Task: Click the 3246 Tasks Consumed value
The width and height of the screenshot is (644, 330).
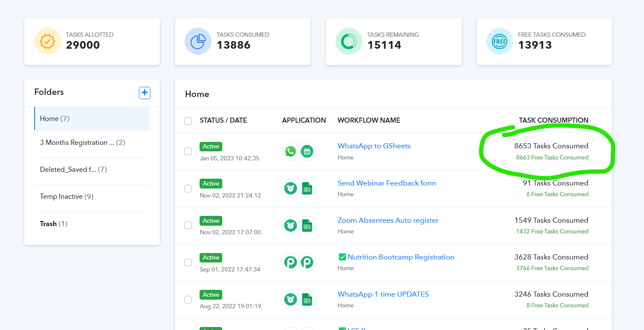Action: (551, 294)
